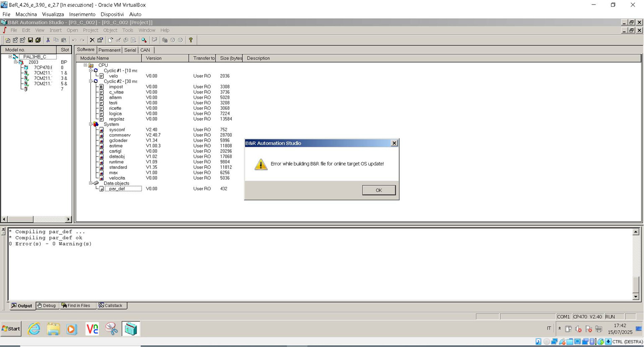The height and width of the screenshot is (347, 644).
Task: Click the first new project toolbar icon
Action: point(8,40)
